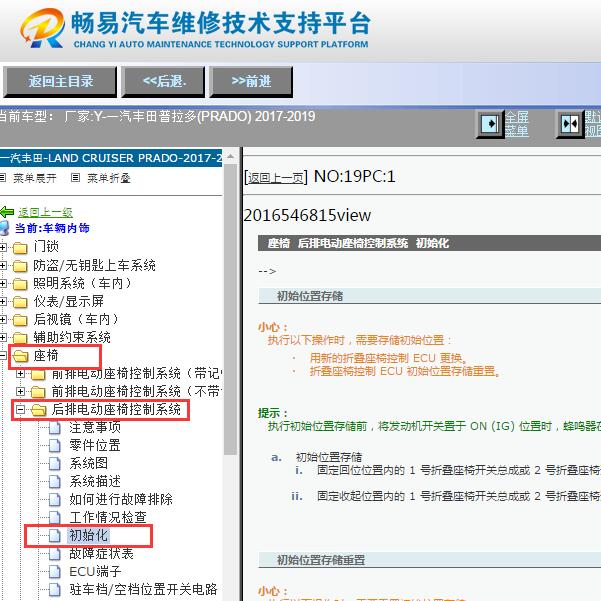Open the 座椅 tree item
Screen dimensions: 601x601
click(x=46, y=356)
